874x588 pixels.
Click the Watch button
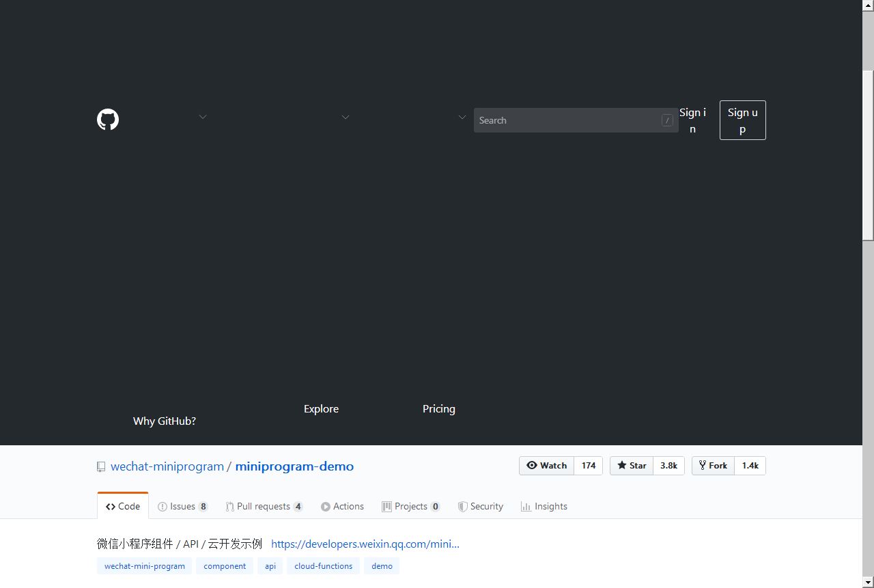[547, 466]
